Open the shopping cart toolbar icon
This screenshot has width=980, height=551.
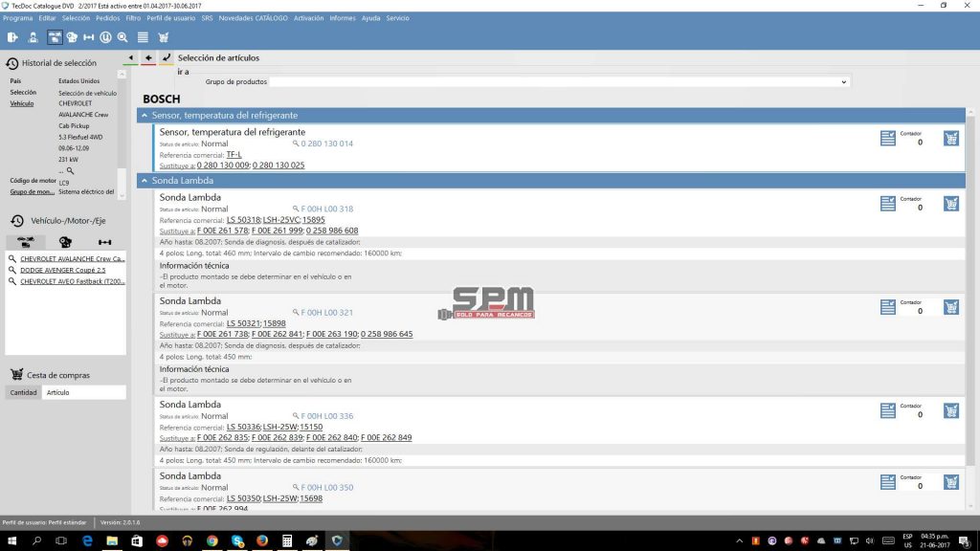(x=164, y=37)
